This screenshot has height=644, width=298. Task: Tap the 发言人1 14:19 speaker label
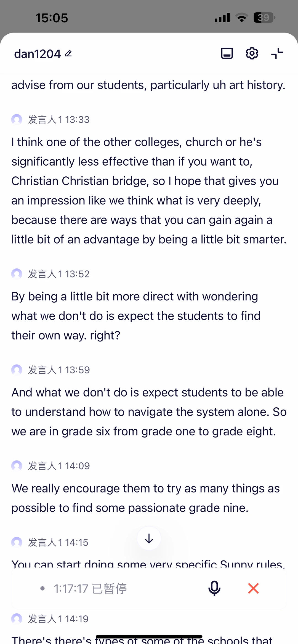[x=58, y=619]
